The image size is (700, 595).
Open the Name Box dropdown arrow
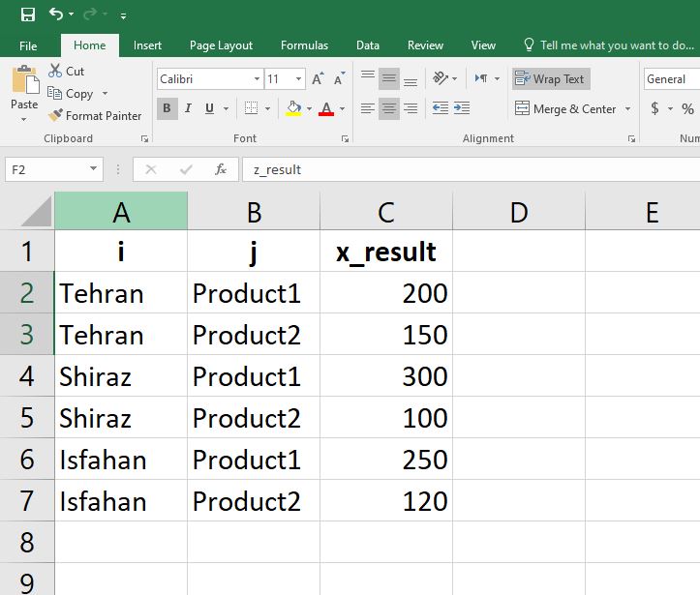pos(93,169)
